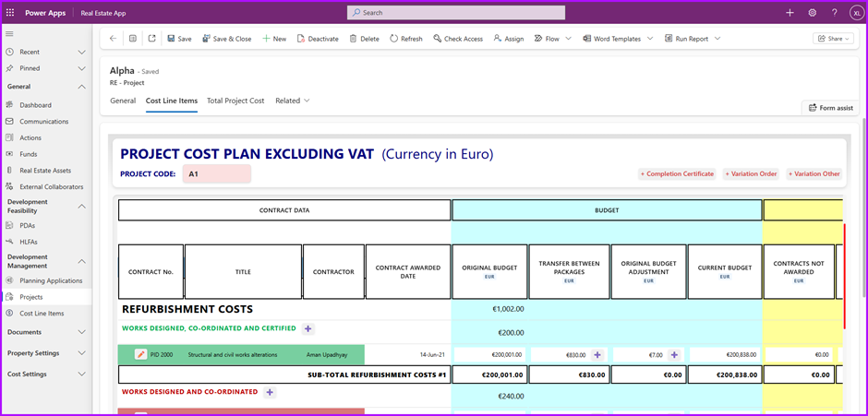This screenshot has width=868, height=416.
Task: Click + Variation Order button
Action: (752, 173)
